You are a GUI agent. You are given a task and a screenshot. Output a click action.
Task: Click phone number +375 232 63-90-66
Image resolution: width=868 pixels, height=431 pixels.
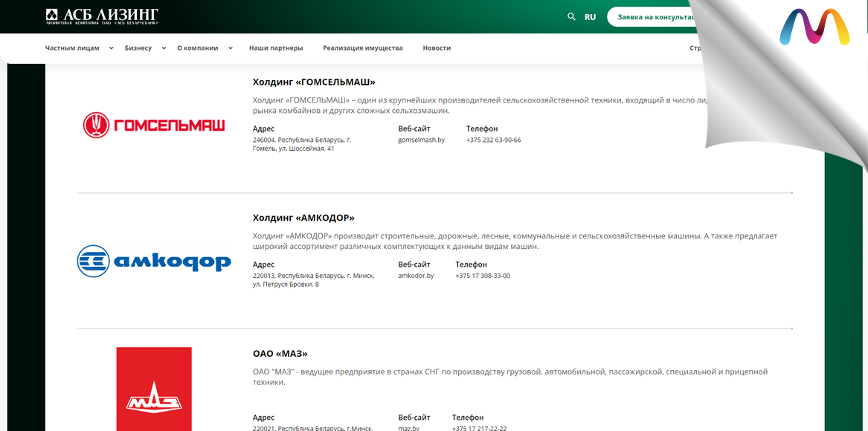tap(493, 140)
